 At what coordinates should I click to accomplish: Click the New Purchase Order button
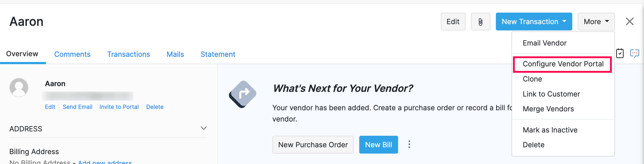click(313, 145)
